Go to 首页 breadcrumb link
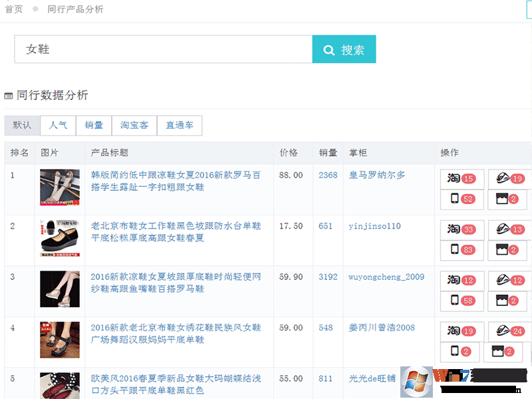Image resolution: width=532 pixels, height=399 pixels. [x=13, y=9]
